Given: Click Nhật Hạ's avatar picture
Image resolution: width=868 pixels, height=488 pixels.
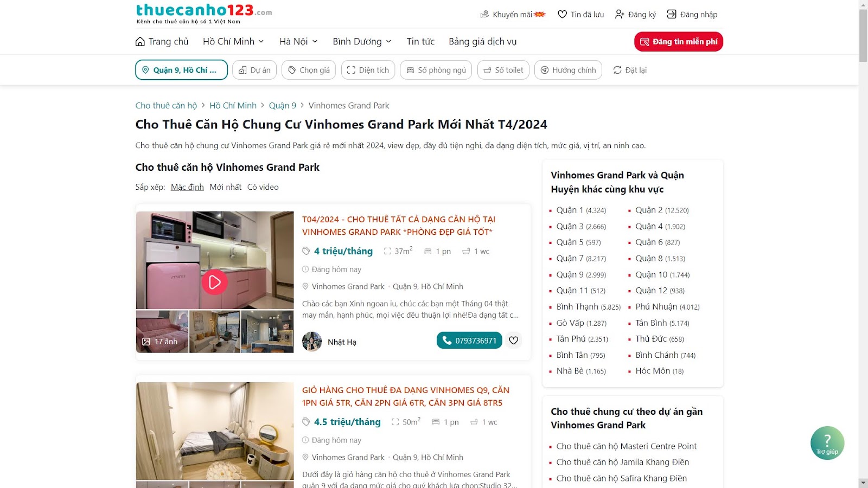Looking at the screenshot, I should pyautogui.click(x=312, y=342).
